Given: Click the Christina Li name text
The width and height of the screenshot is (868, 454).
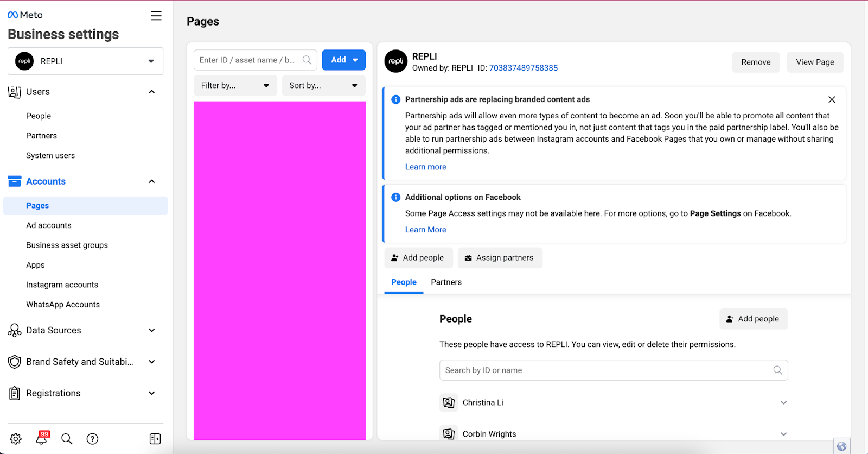Looking at the screenshot, I should point(483,402).
